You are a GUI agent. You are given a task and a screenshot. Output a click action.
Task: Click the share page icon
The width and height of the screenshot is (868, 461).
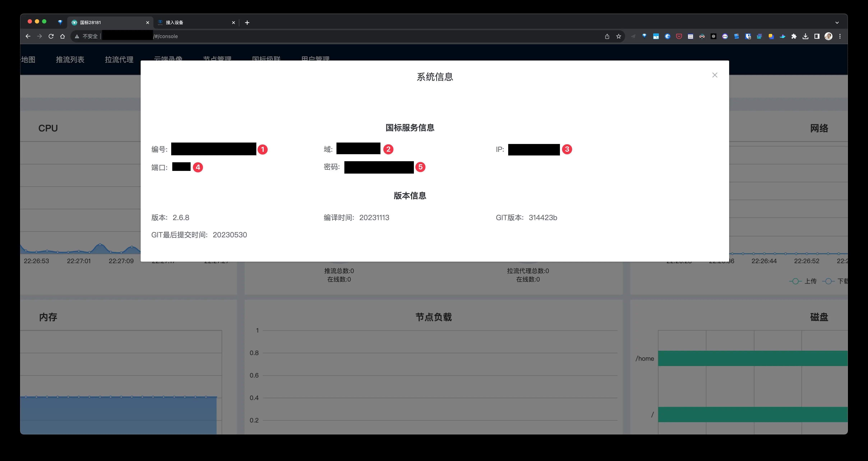[x=607, y=36]
